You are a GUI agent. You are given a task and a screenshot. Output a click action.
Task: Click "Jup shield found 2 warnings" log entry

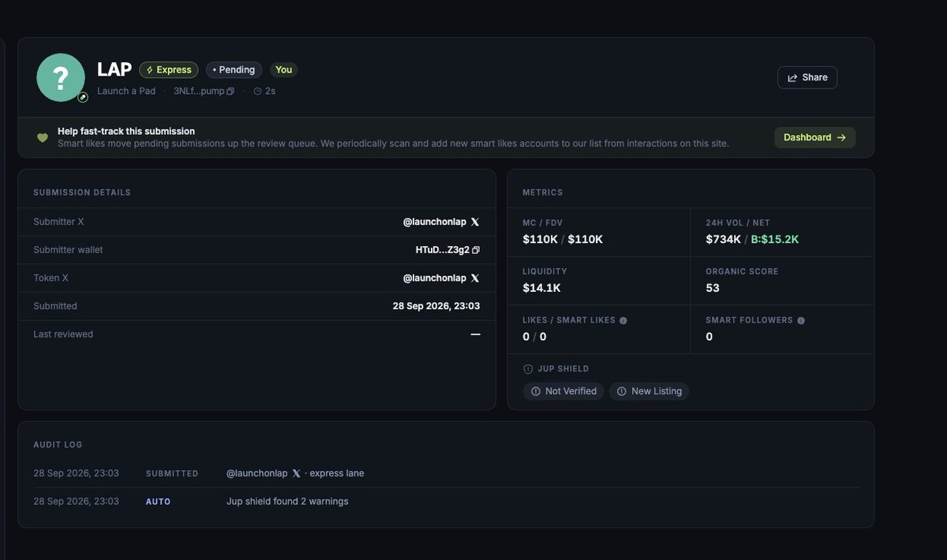(x=287, y=502)
